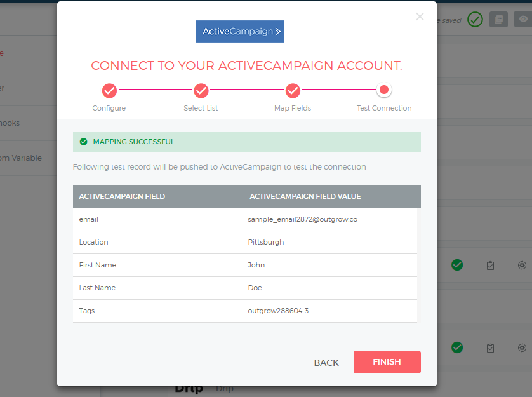Click the Tags field name cell
532x397 pixels.
pyautogui.click(x=87, y=311)
